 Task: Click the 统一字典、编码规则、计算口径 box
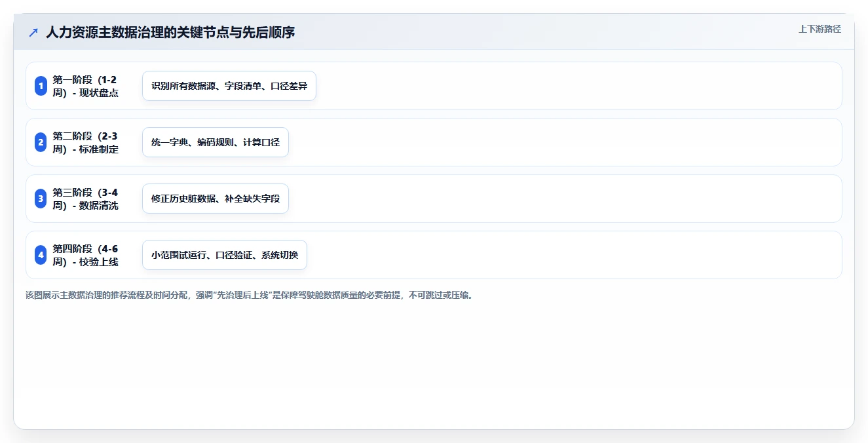tap(216, 142)
